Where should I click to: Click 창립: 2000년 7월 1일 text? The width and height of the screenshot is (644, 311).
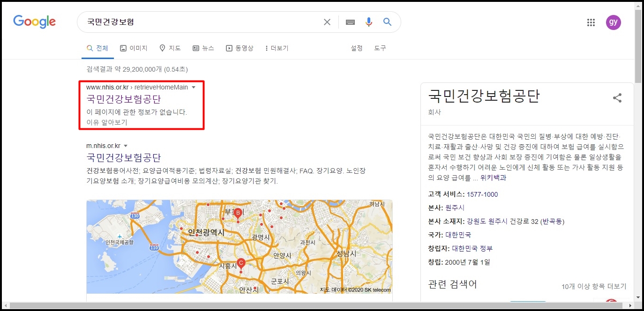(459, 262)
